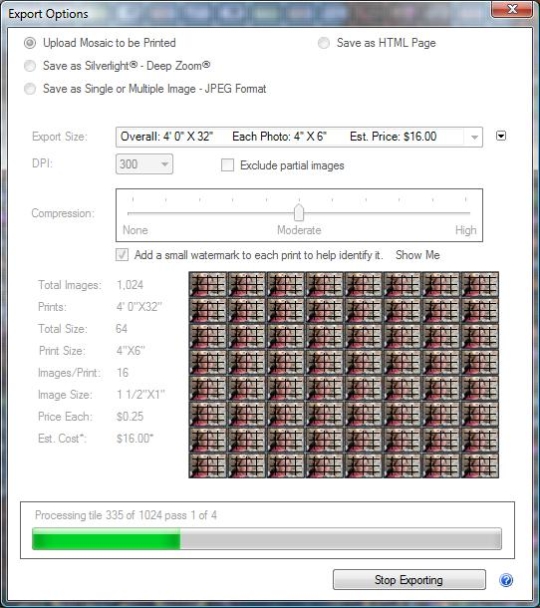Click the Image Size value 1 1/2"X1"

(141, 395)
